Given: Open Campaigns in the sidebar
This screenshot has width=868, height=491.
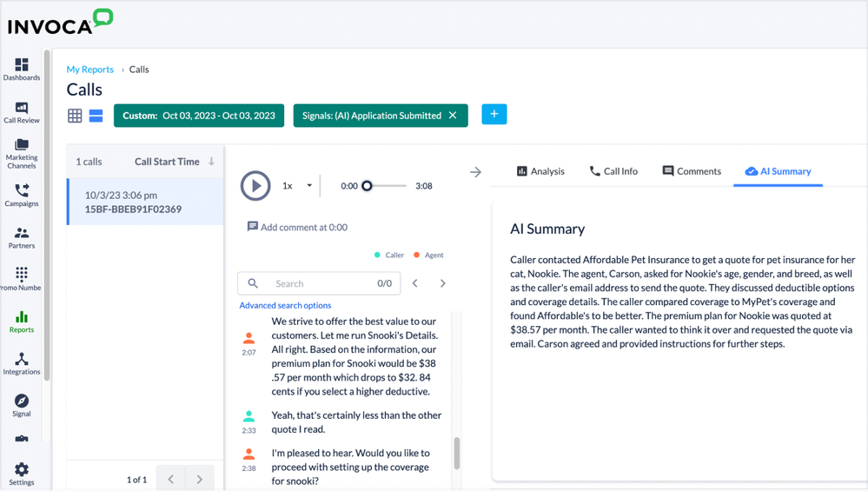Looking at the screenshot, I should [x=22, y=195].
